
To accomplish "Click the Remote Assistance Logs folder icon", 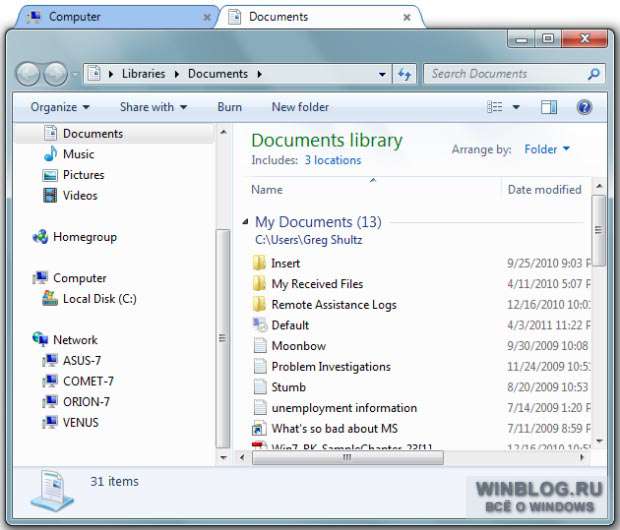I will tap(259, 304).
